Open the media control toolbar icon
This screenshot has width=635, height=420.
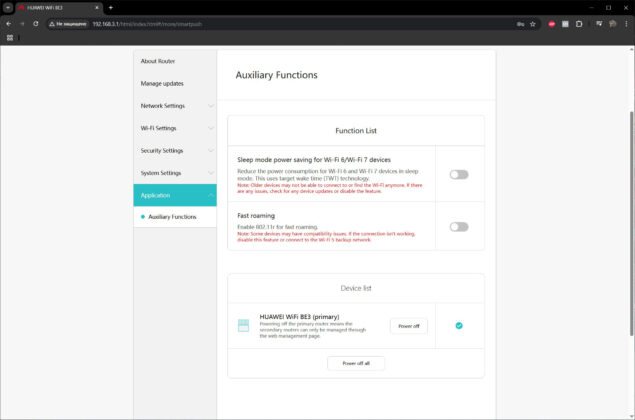coord(599,24)
